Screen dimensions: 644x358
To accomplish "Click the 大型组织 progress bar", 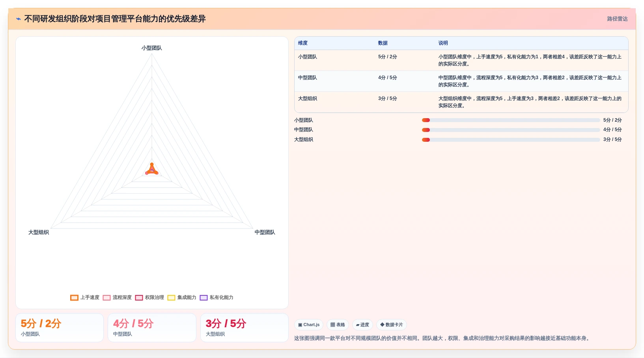I will tap(511, 139).
